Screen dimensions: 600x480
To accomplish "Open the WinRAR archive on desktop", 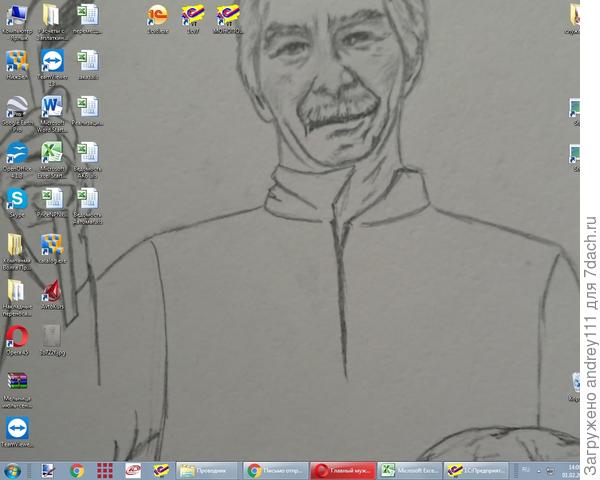I will tap(17, 383).
